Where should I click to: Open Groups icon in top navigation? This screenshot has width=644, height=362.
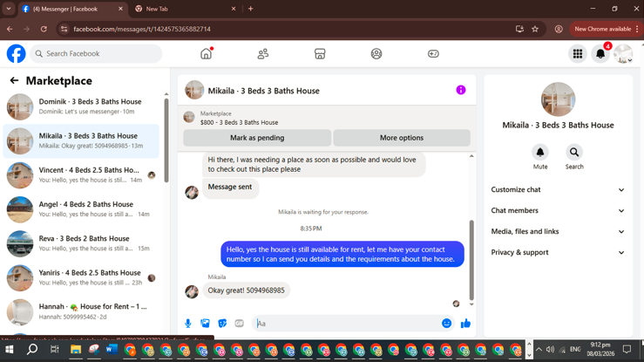[376, 54]
